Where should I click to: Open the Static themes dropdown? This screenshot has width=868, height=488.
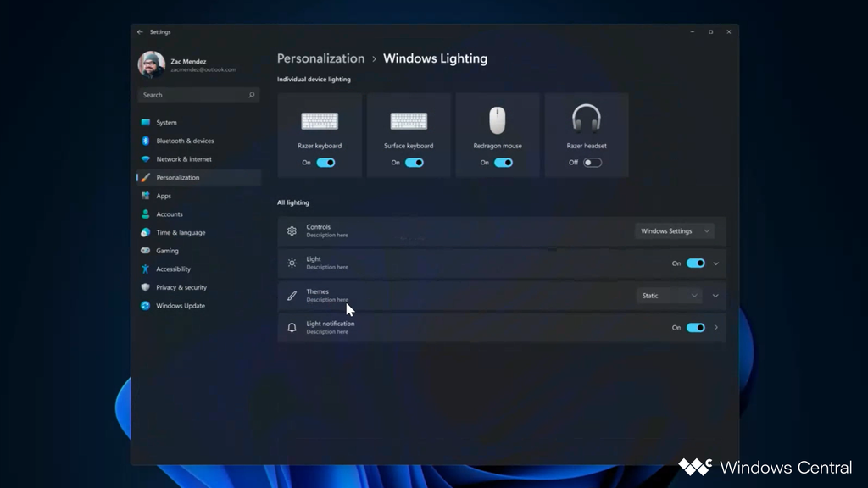[x=669, y=295]
